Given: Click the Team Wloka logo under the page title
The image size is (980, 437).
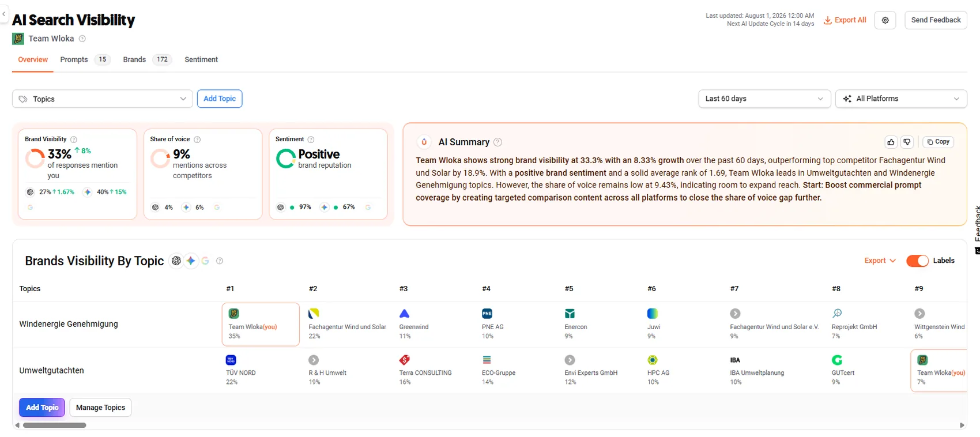Looking at the screenshot, I should [18, 39].
